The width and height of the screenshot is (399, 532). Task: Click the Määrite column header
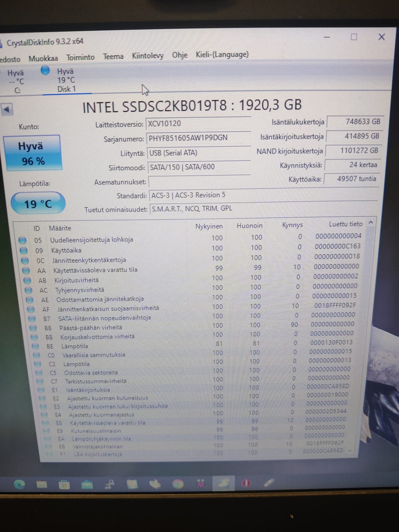(x=60, y=228)
